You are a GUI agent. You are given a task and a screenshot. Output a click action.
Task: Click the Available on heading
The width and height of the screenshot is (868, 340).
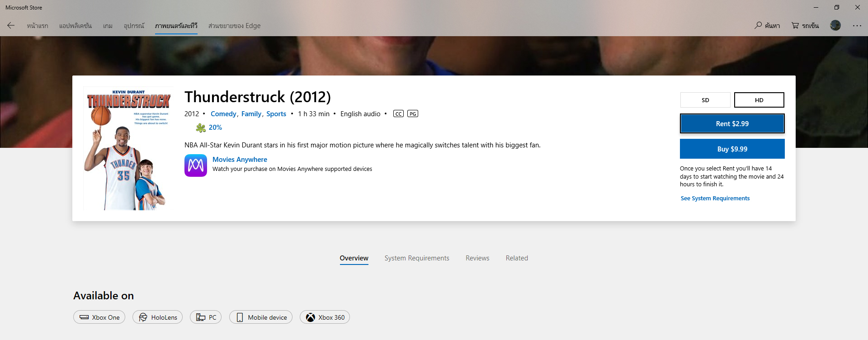104,296
